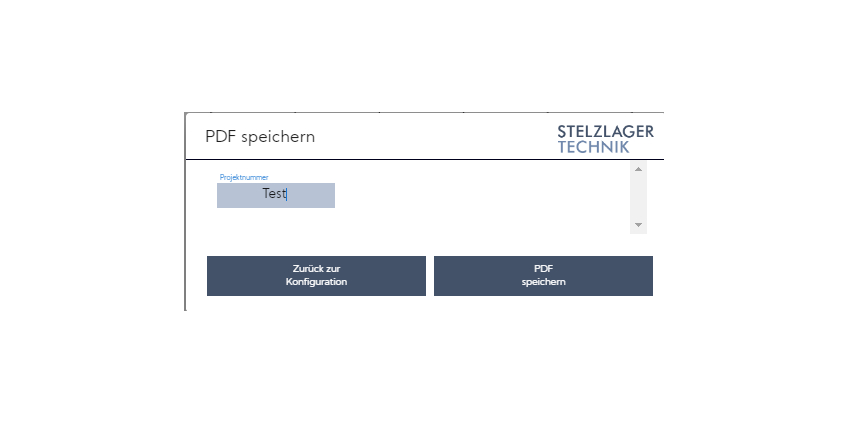Image resolution: width=849 pixels, height=424 pixels.
Task: Click the scrollbar up arrow
Action: [x=638, y=169]
